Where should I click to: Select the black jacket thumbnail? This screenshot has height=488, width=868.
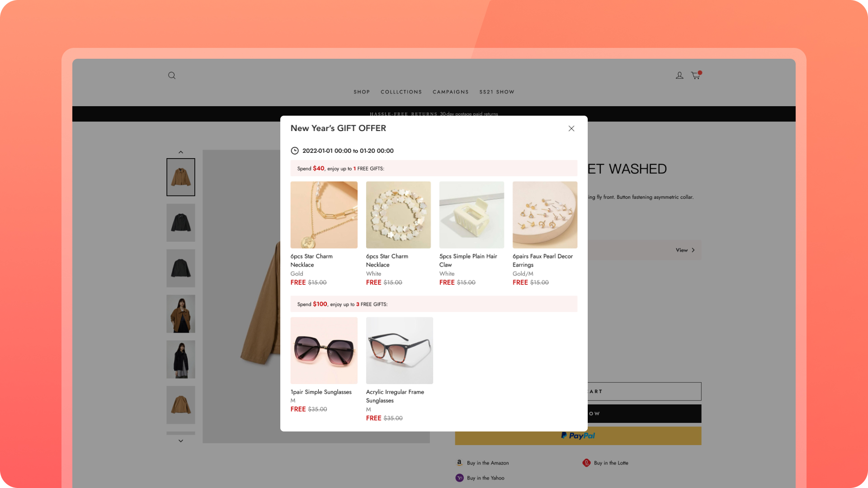[181, 223]
